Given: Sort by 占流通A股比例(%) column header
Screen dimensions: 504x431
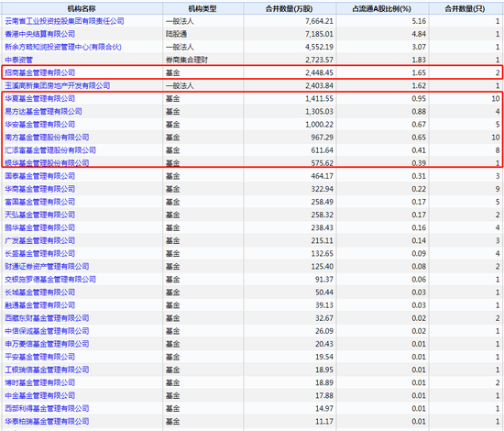Looking at the screenshot, I should coord(381,9).
